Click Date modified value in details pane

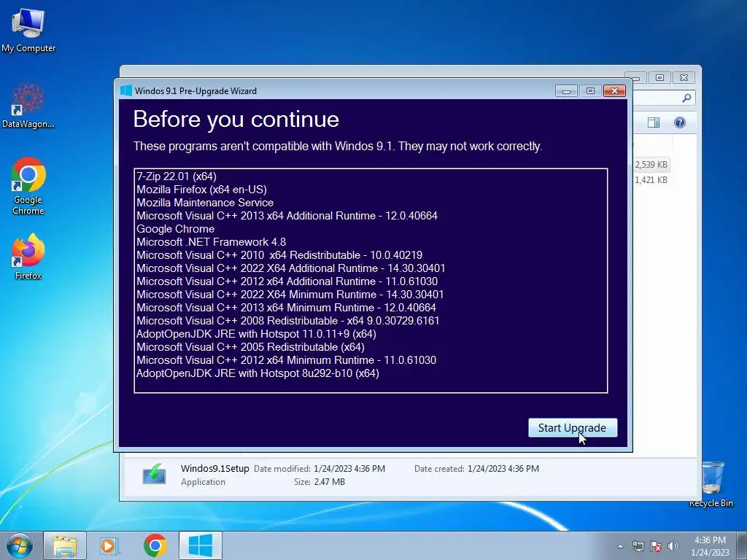[x=349, y=469]
